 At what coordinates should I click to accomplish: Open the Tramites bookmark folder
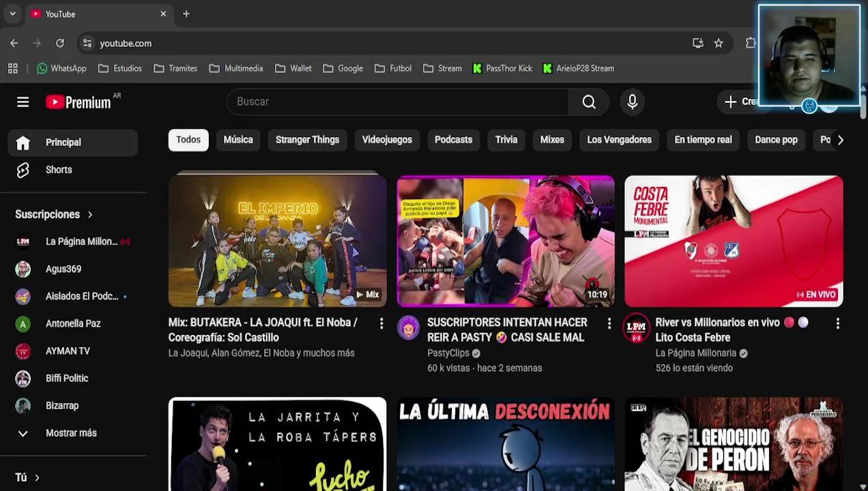[x=175, y=68]
